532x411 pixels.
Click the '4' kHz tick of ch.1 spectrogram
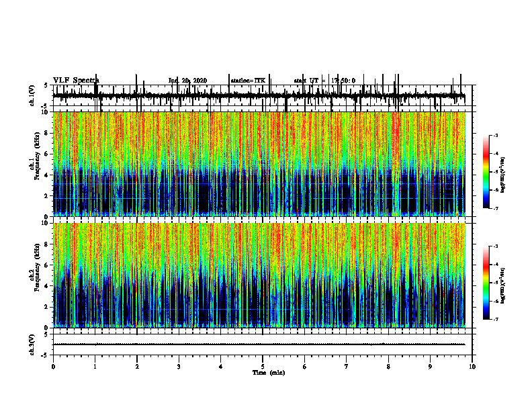tap(47, 175)
